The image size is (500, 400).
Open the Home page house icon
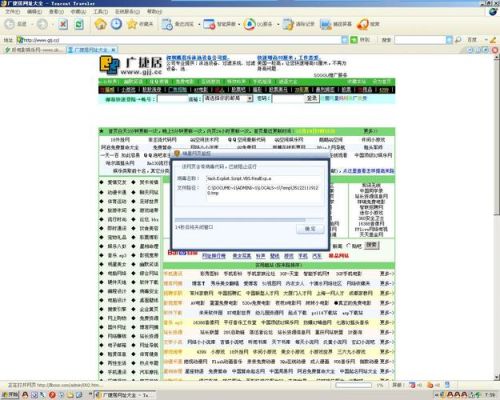[x=100, y=24]
